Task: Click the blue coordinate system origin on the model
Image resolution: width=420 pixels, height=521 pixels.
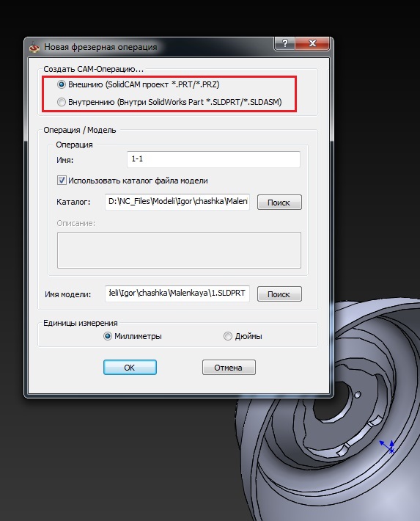Action: [x=388, y=447]
